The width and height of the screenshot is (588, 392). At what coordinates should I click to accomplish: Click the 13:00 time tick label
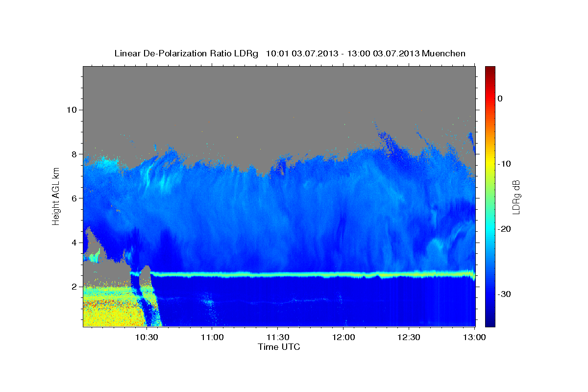474,338
